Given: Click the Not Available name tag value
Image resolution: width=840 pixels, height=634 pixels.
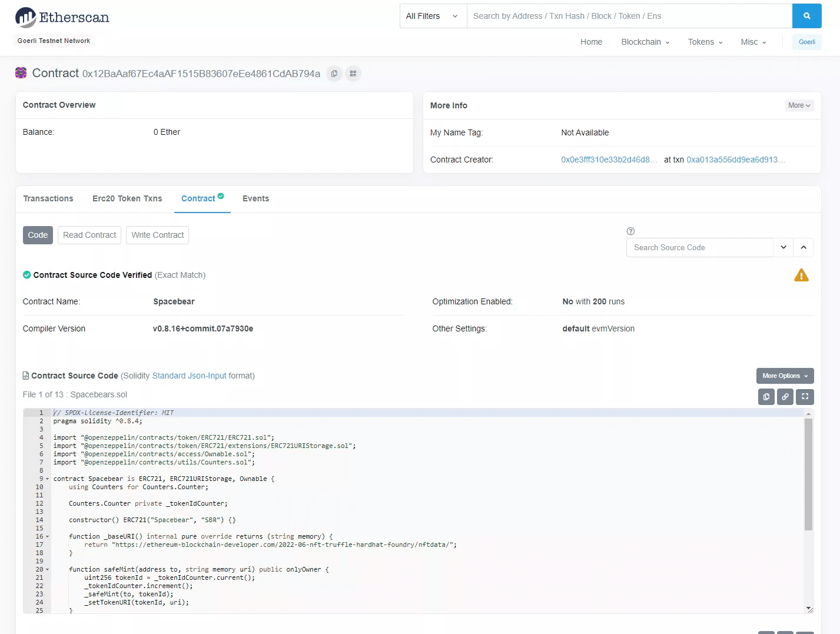Looking at the screenshot, I should tap(585, 132).
